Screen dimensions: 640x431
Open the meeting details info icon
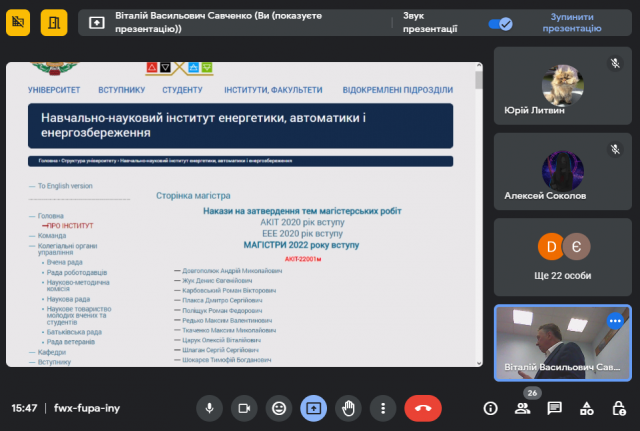pos(490,408)
